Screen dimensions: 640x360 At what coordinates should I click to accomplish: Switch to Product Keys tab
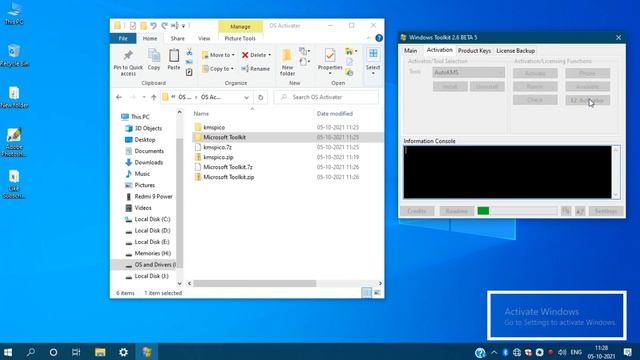pos(474,51)
